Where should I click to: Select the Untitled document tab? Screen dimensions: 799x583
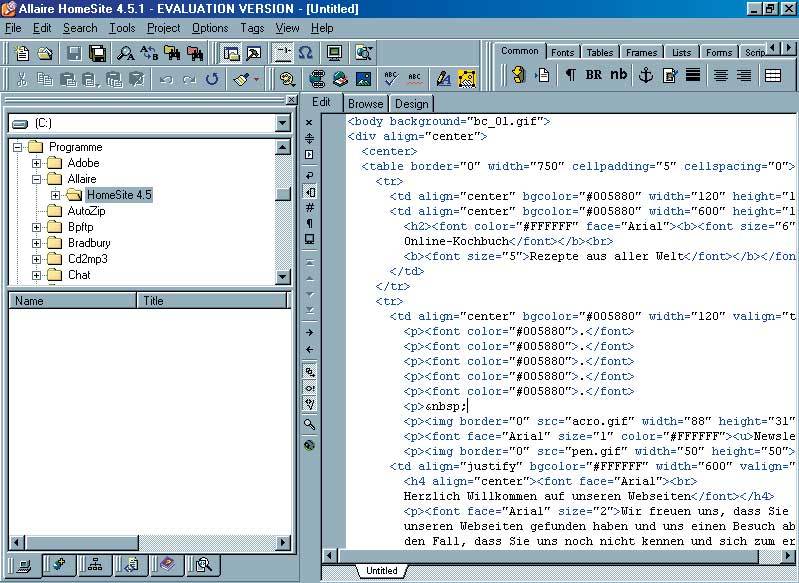381,571
